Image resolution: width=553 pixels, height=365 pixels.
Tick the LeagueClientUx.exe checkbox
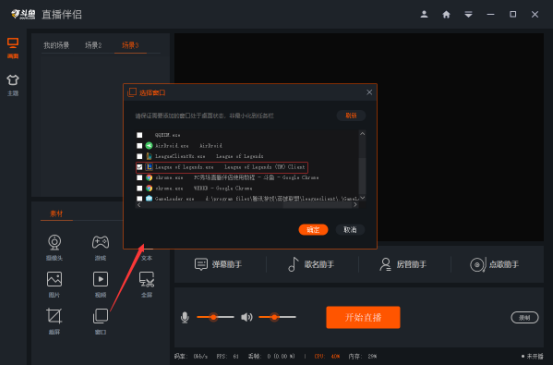pyautogui.click(x=140, y=156)
